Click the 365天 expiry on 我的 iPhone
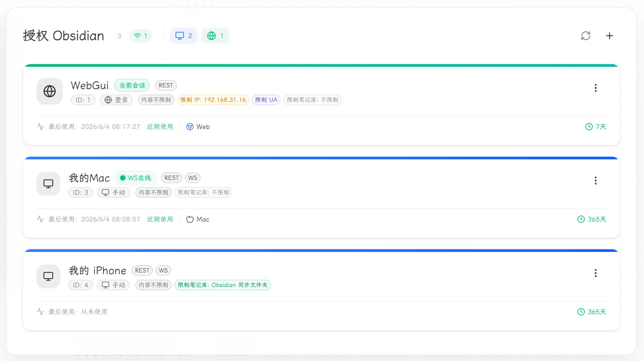 click(x=597, y=312)
